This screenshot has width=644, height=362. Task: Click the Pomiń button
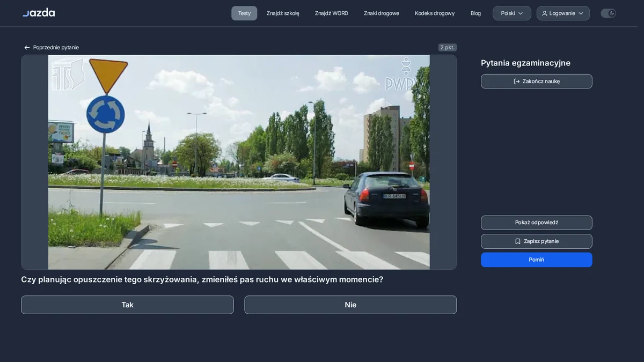pos(537,260)
